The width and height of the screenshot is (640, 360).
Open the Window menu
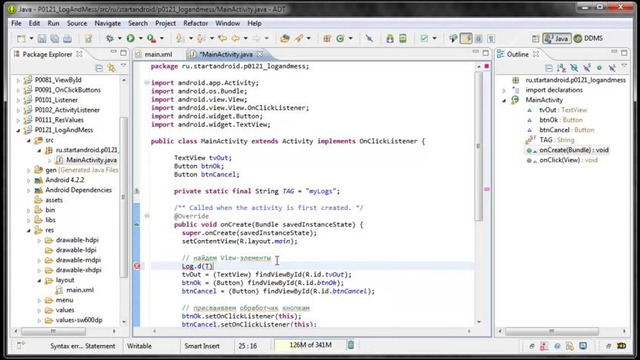click(x=227, y=23)
